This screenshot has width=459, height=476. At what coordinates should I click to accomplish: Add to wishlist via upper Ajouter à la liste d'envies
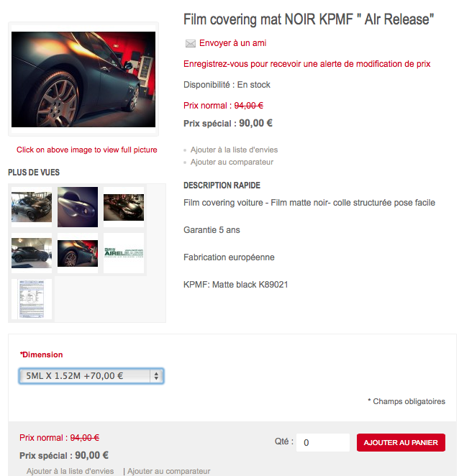point(234,150)
